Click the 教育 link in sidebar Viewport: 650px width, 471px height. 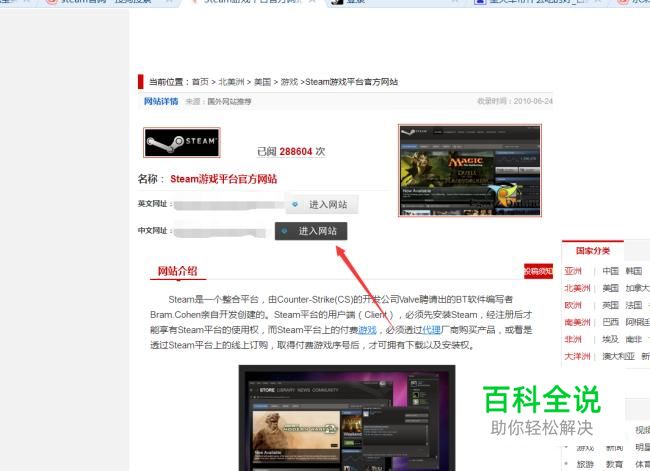click(614, 464)
